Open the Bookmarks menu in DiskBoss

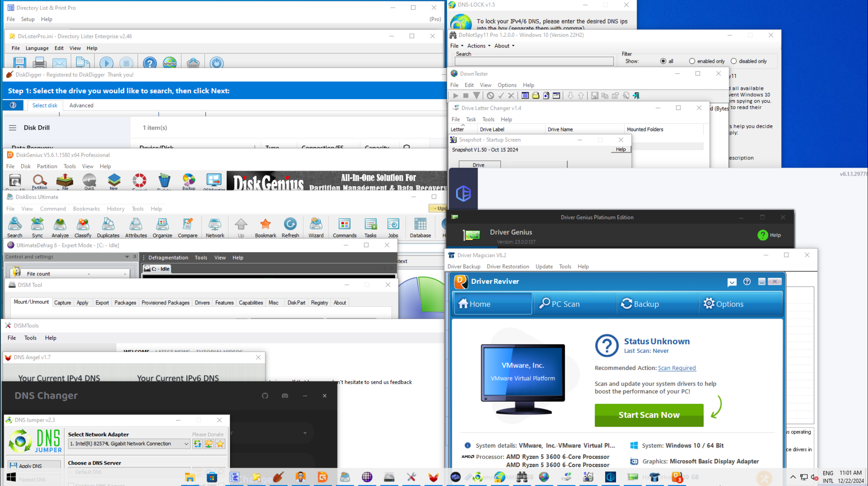[x=86, y=209]
